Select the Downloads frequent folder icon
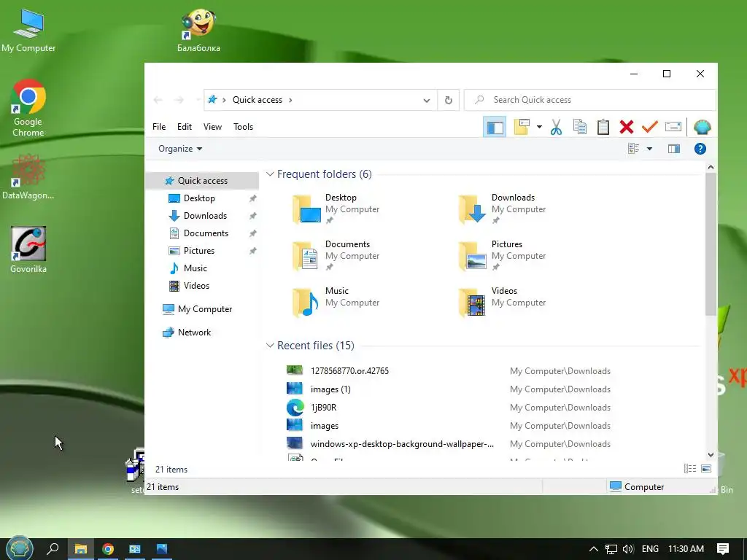 pyautogui.click(x=472, y=209)
